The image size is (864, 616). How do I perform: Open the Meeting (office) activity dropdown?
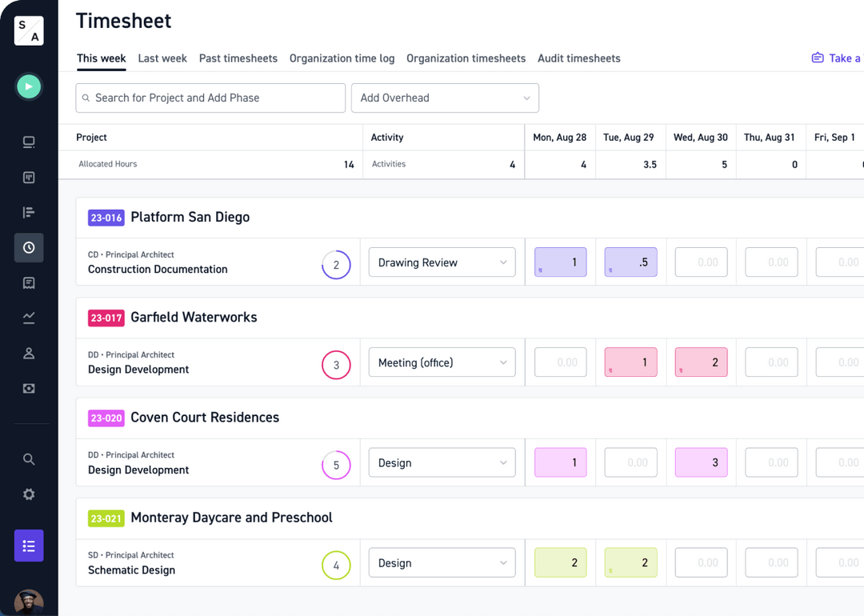point(442,362)
